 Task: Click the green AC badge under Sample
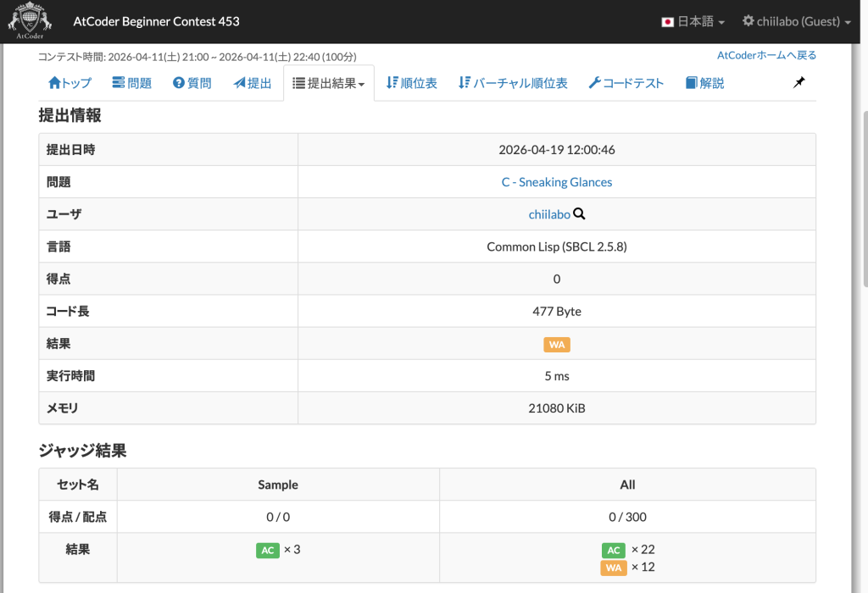(267, 550)
